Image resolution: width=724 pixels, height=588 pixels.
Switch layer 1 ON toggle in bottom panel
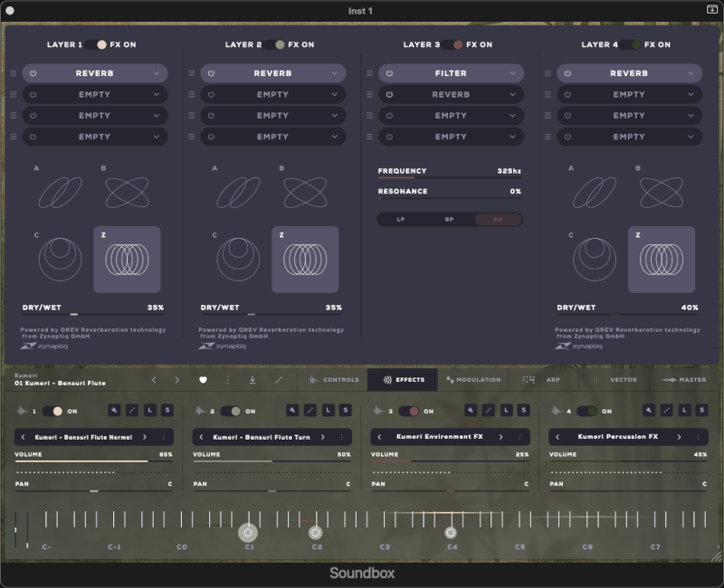(52, 412)
